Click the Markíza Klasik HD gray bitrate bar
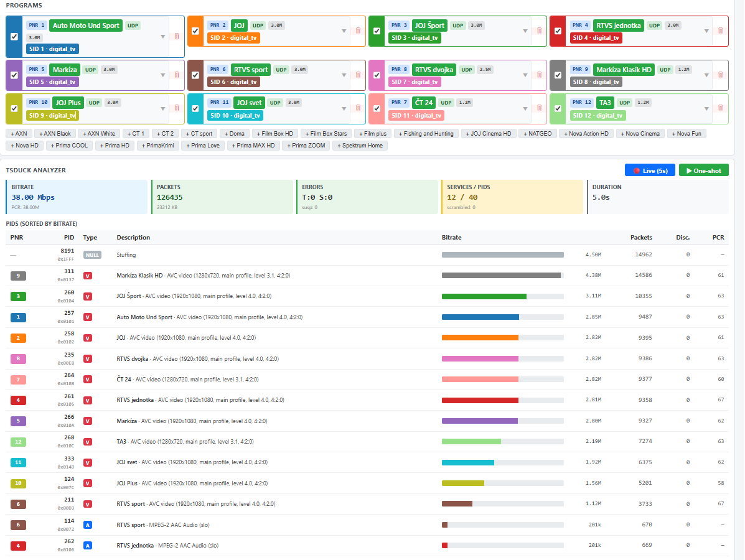The image size is (745, 560). click(501, 276)
